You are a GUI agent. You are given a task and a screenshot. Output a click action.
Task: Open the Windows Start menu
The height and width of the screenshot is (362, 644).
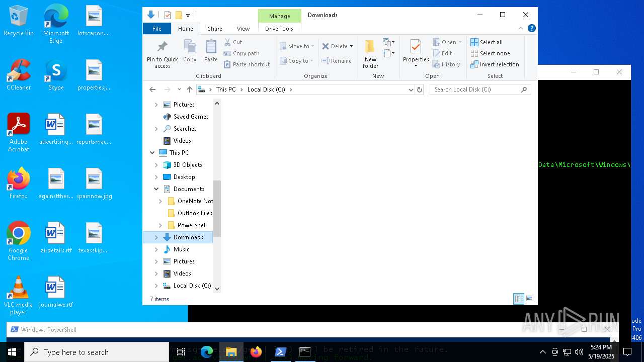coord(12,352)
